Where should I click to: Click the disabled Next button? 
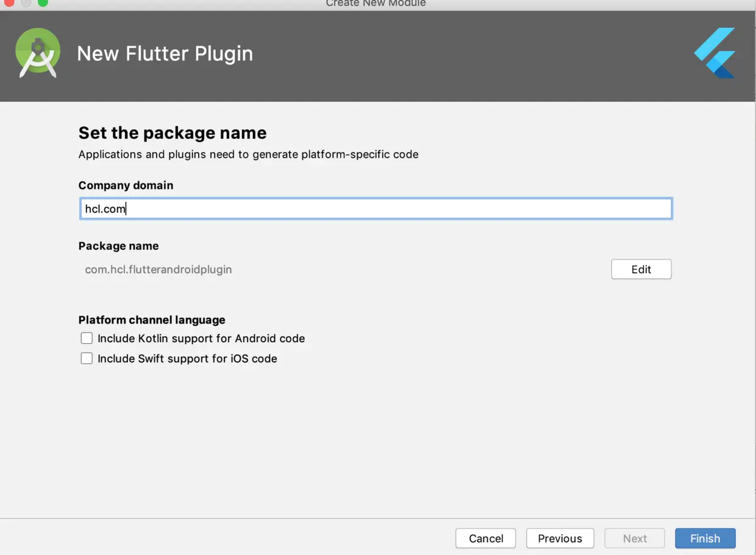(x=635, y=539)
